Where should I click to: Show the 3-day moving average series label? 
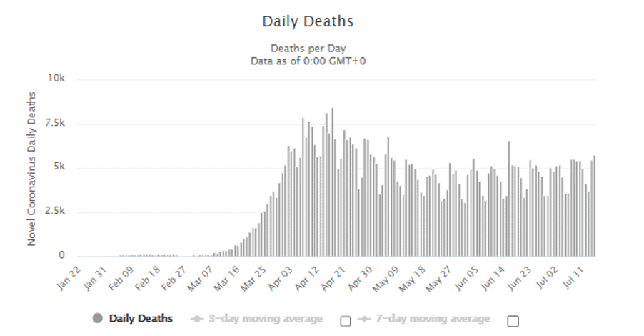(x=266, y=319)
